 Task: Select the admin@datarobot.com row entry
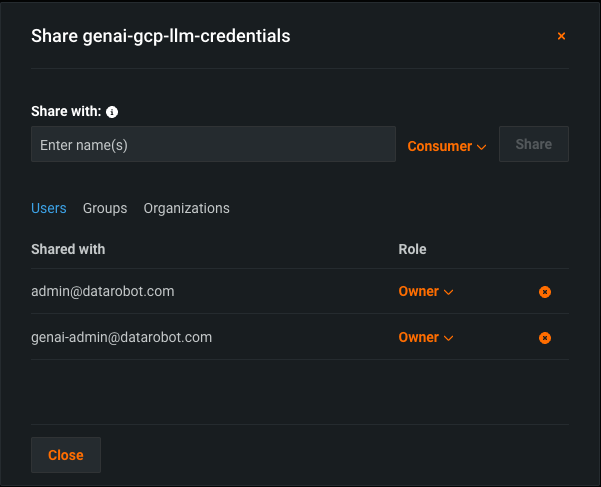click(x=103, y=291)
